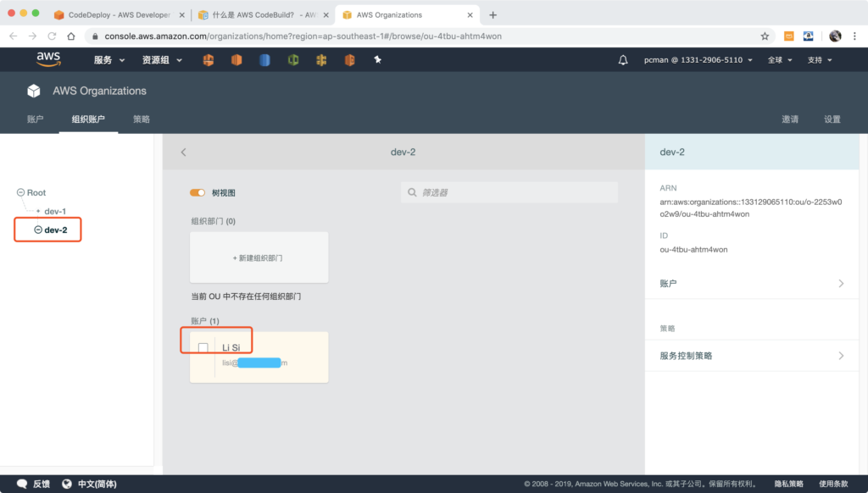Select the Root label in tree

coord(36,192)
